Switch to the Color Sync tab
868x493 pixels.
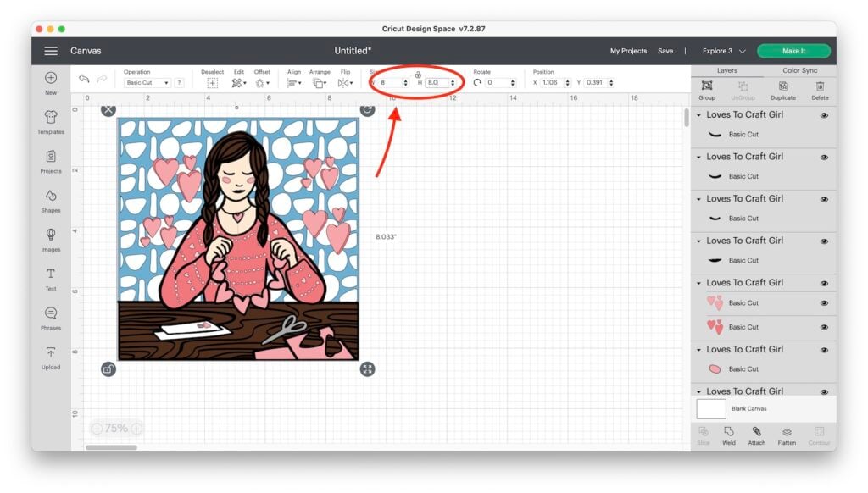coord(800,71)
